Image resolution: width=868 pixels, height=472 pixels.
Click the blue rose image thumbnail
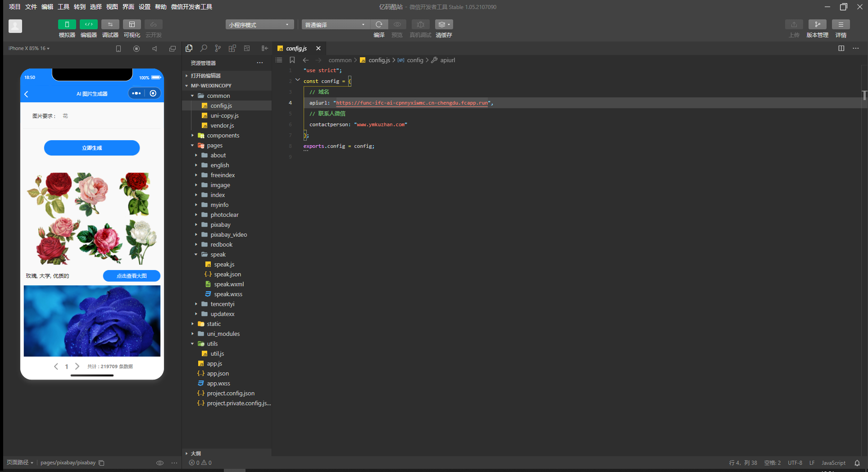point(92,321)
